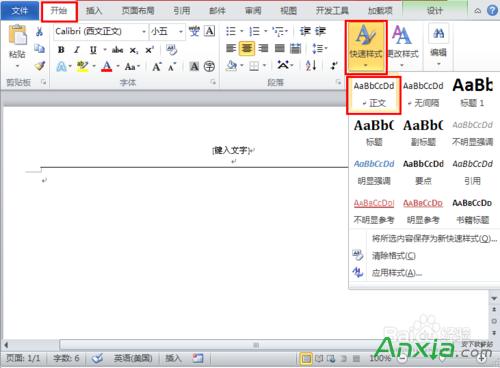Toggle bold formatting
The height and width of the screenshot is (368, 500).
tap(61, 50)
